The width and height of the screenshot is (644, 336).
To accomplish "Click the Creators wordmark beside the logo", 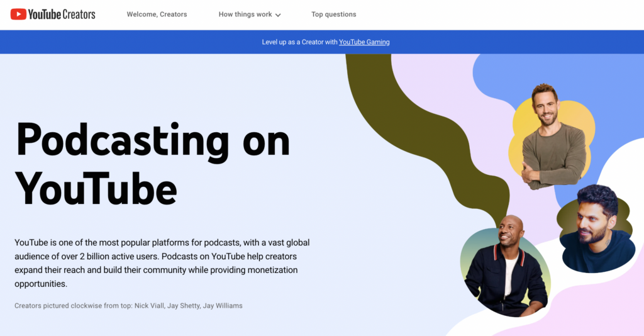I will click(79, 14).
